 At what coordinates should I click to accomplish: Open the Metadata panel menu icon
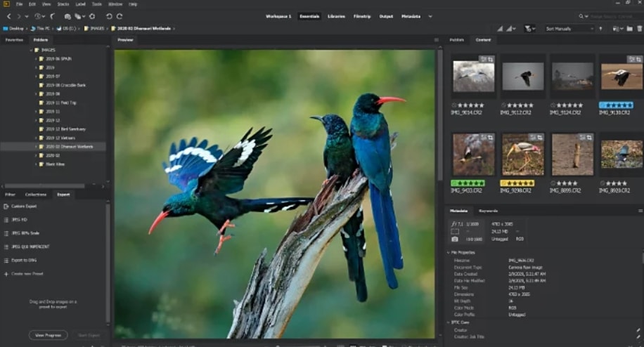(x=640, y=211)
